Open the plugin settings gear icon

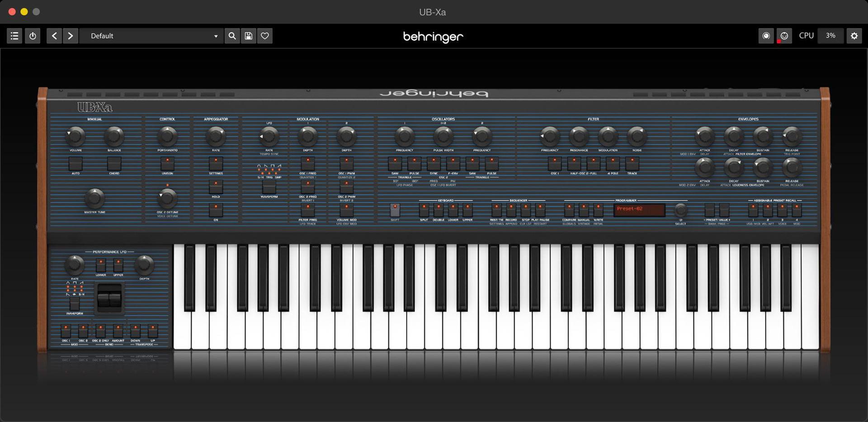click(854, 36)
